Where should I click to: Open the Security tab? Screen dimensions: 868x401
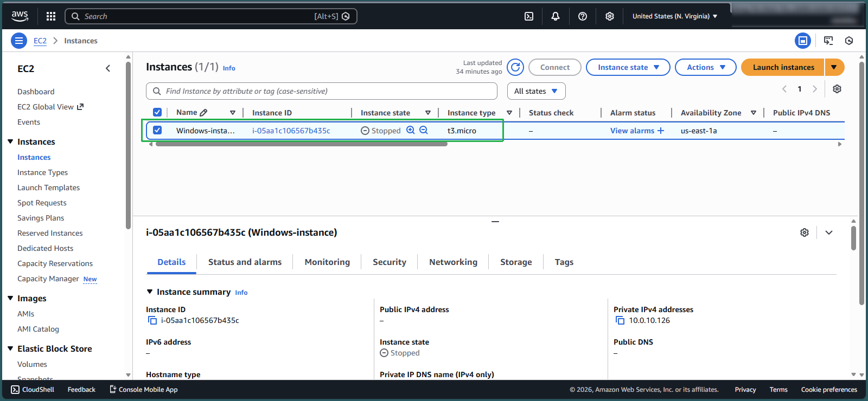pos(389,262)
